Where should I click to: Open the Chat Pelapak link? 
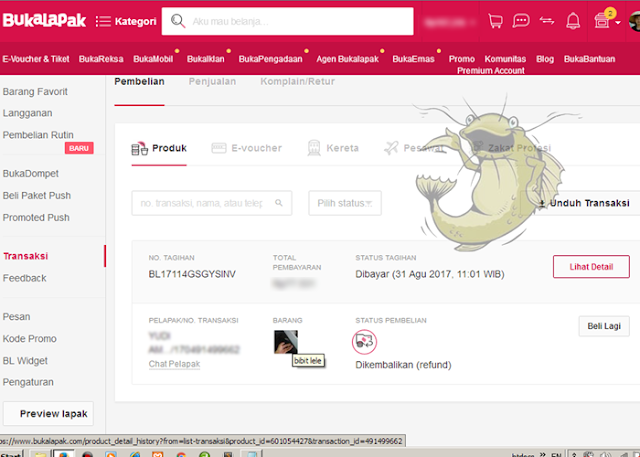[174, 364]
